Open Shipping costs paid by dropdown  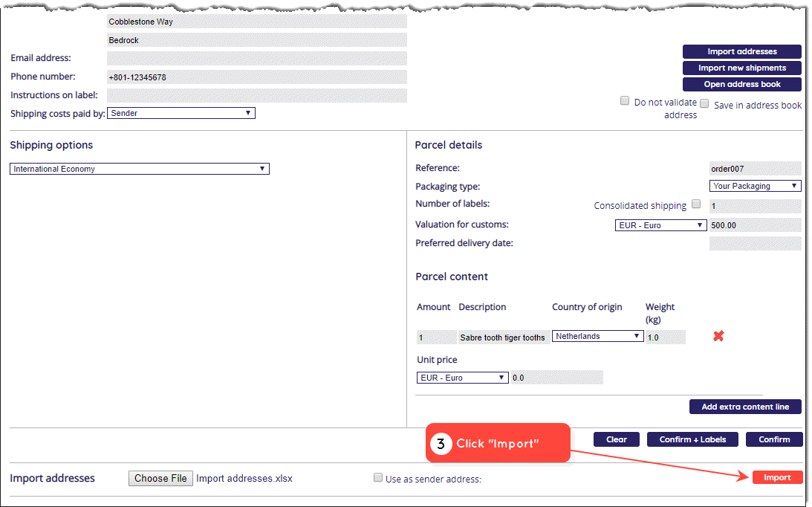(x=181, y=113)
